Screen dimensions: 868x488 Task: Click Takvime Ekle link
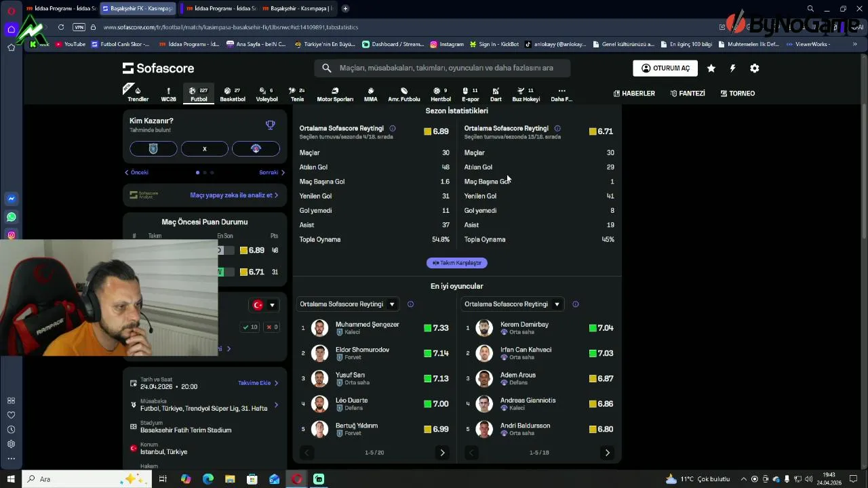click(258, 383)
